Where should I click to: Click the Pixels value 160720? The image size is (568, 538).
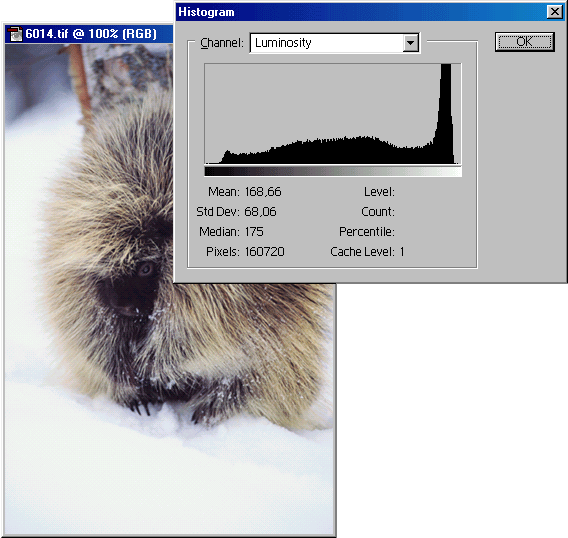click(264, 251)
